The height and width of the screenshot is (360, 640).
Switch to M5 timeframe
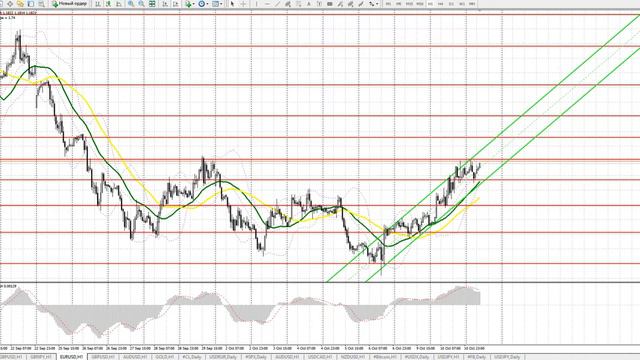pyautogui.click(x=399, y=4)
